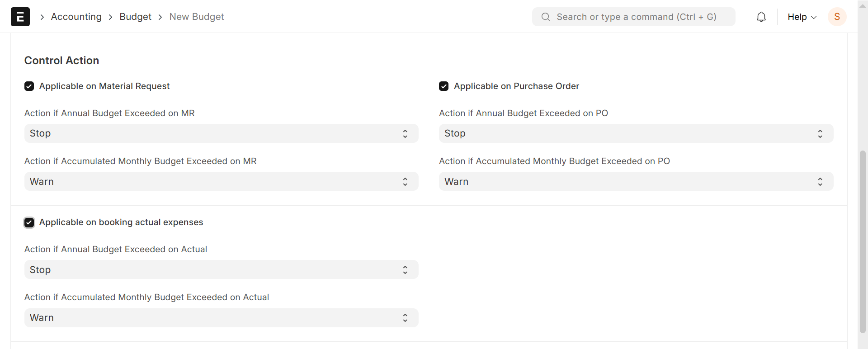Open Accumulated Monthly Budget Exceeded on Actual dropdown

tap(221, 318)
